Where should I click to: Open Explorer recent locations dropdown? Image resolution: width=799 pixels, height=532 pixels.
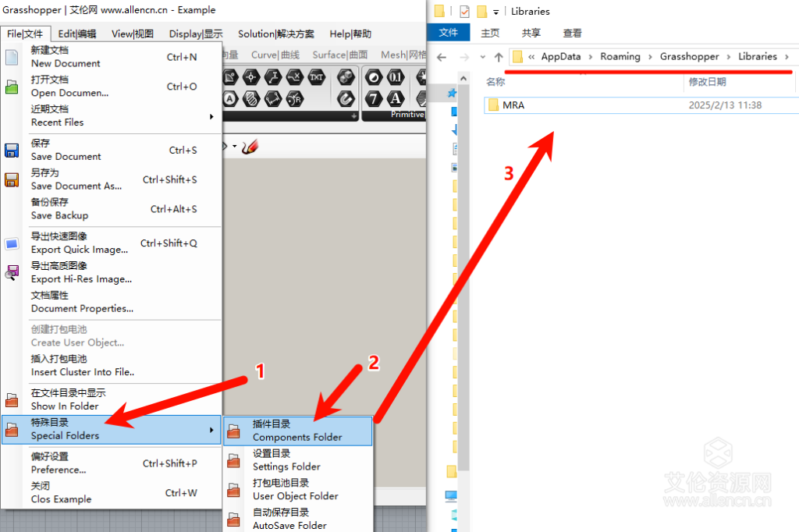tap(482, 57)
